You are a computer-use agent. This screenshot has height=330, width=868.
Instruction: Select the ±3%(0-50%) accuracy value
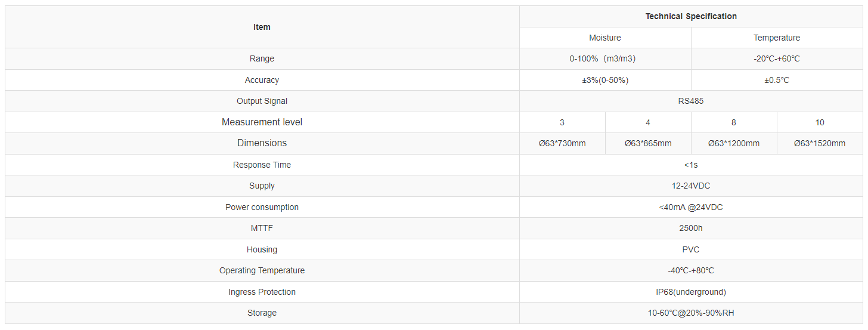tap(605, 80)
